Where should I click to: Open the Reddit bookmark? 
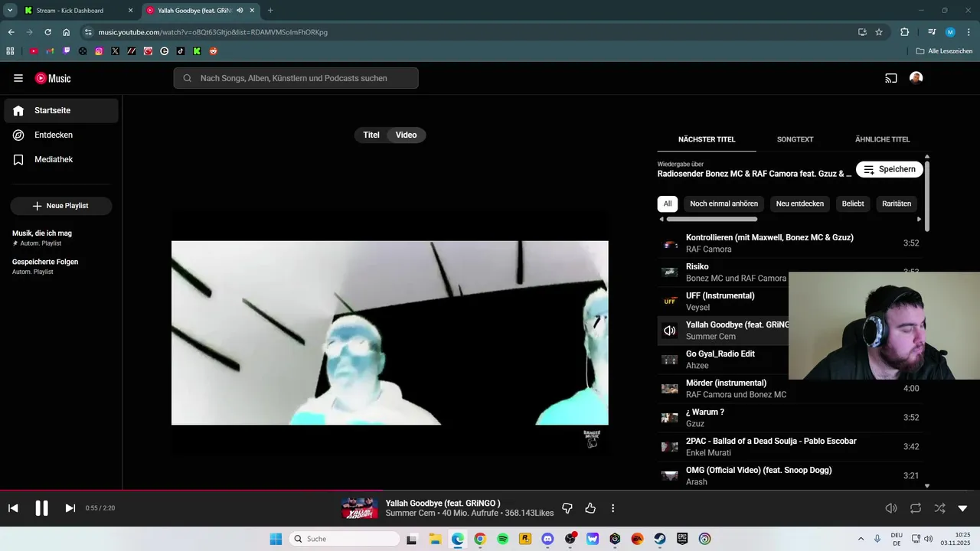pyautogui.click(x=213, y=51)
